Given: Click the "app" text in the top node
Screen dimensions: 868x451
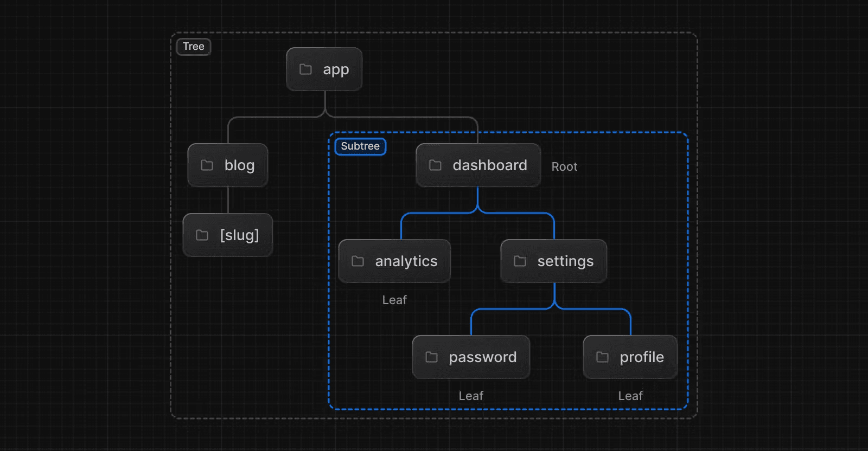Looking at the screenshot, I should click(x=336, y=69).
